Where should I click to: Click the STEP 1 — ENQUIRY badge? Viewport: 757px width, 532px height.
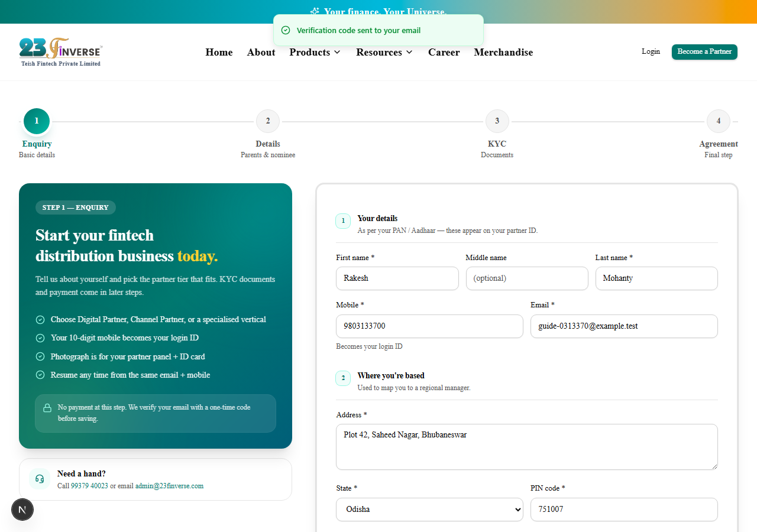[x=76, y=207]
